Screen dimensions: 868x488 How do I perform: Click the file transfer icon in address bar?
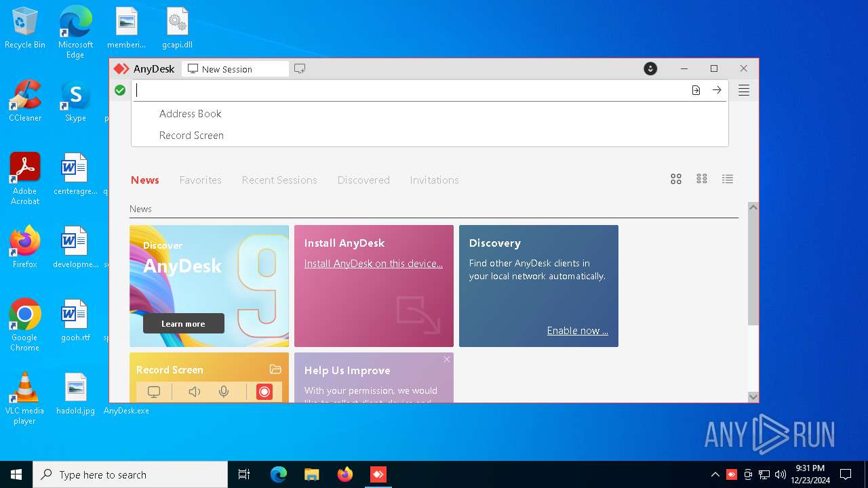696,90
